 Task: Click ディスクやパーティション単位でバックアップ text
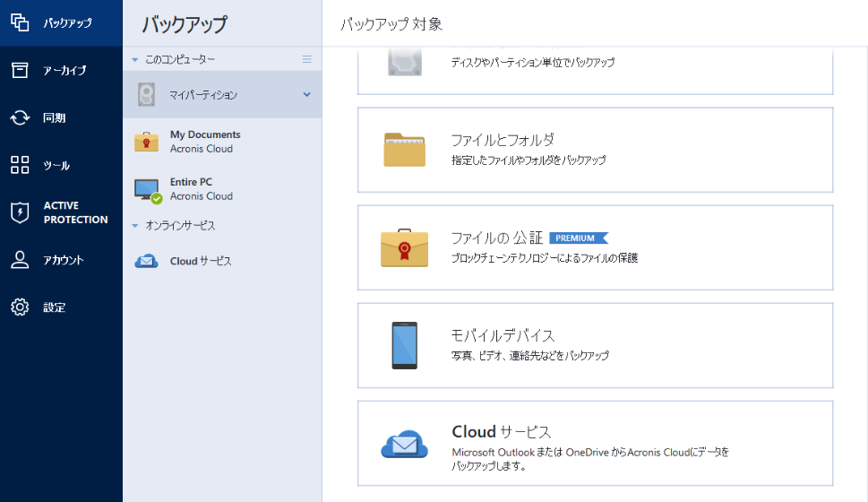[x=533, y=63]
